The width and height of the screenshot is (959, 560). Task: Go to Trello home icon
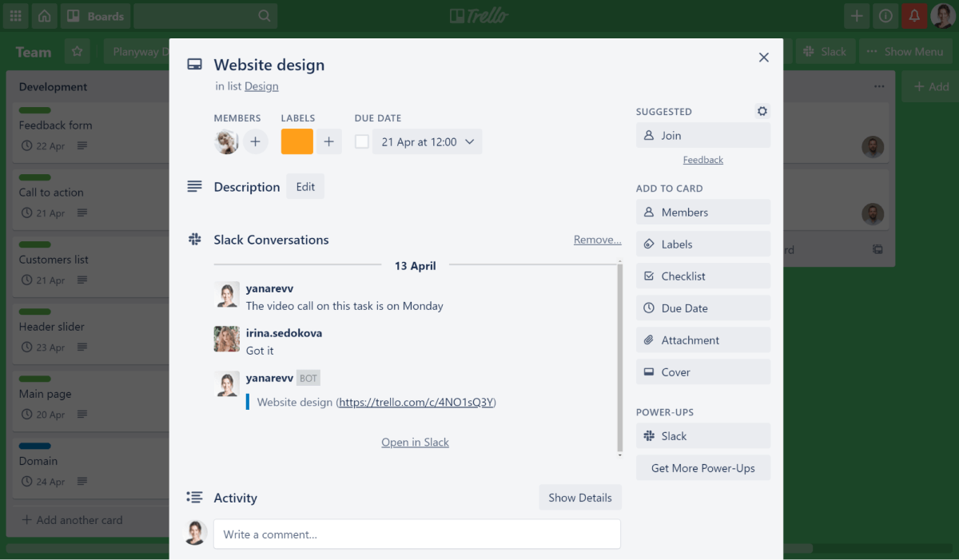(44, 15)
